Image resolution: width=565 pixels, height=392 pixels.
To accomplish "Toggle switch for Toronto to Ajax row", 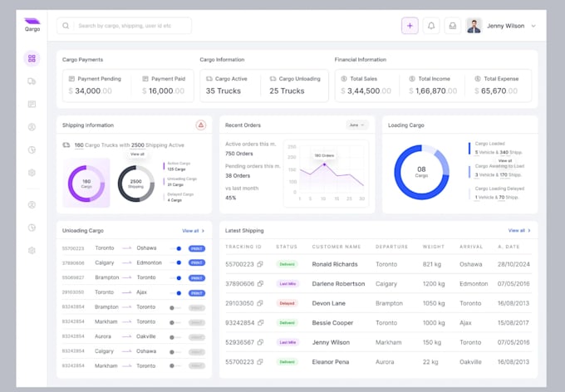I will (x=175, y=292).
